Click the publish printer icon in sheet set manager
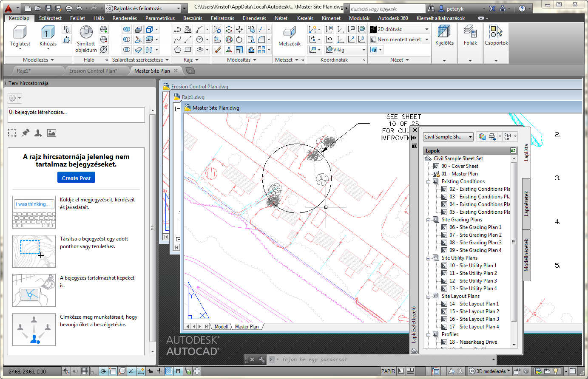 492,137
